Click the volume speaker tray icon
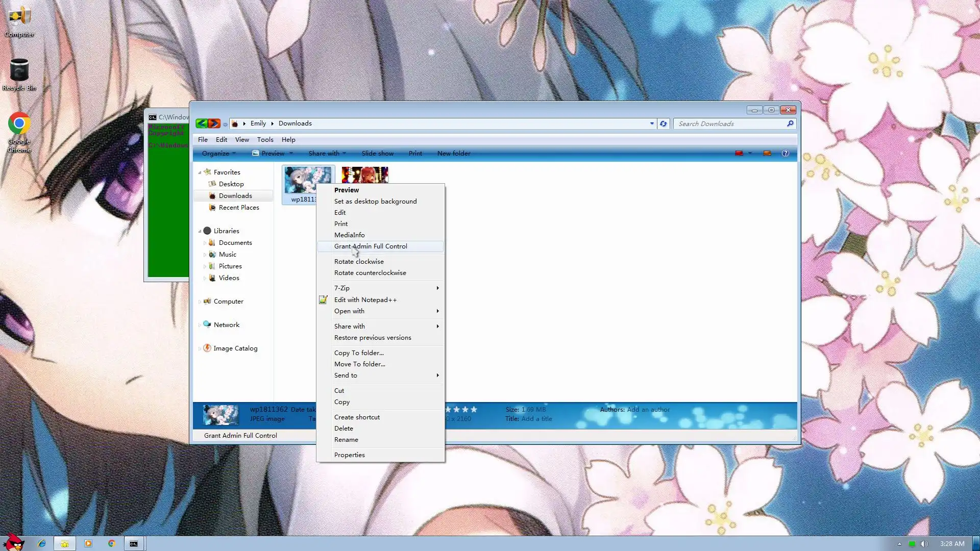This screenshot has width=980, height=551. 924,544
